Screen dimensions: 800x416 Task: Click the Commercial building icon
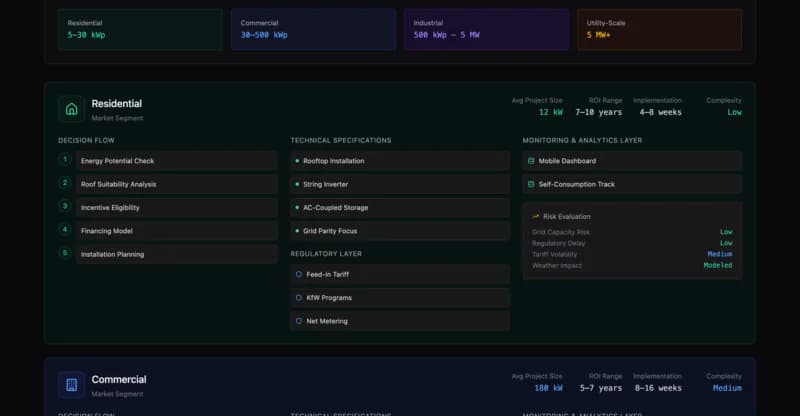pos(71,385)
